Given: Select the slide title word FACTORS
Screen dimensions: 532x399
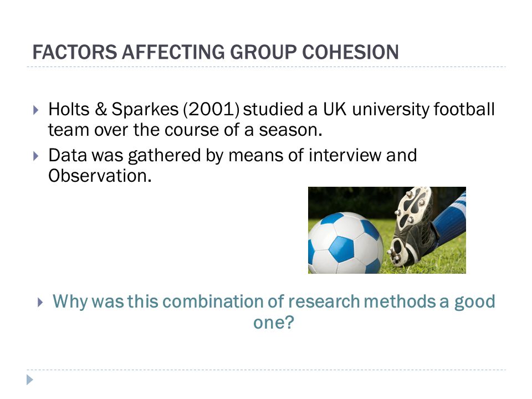Looking at the screenshot, I should coord(75,52).
